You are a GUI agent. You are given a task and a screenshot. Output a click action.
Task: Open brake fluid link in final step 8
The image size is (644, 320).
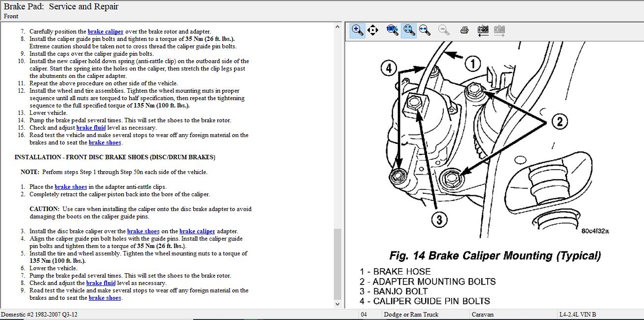pos(101,283)
